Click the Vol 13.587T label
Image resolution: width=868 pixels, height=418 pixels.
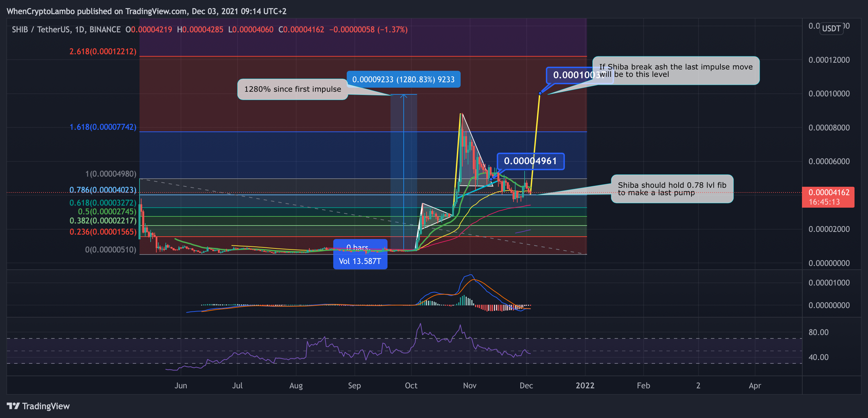[360, 261]
